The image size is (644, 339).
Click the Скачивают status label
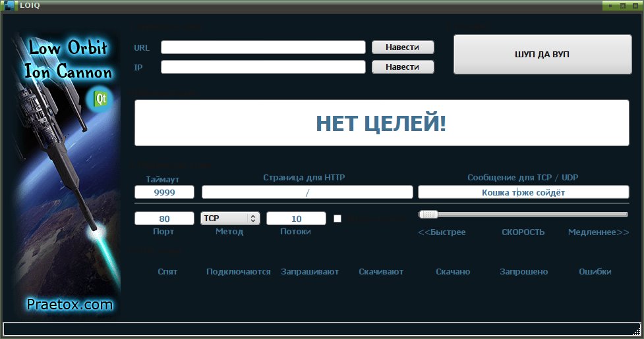381,271
